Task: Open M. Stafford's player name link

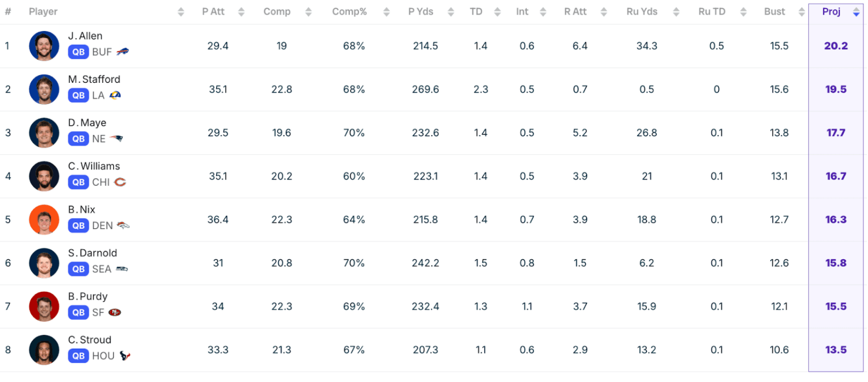Action: [x=94, y=79]
